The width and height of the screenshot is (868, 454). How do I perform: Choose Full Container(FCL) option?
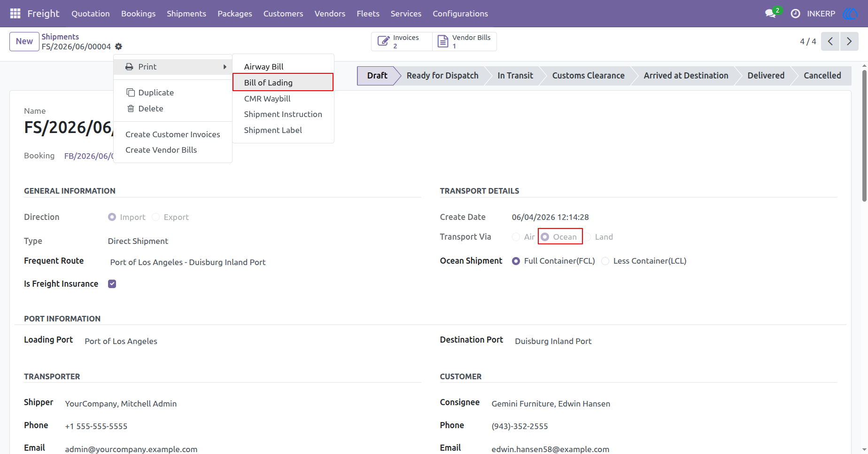point(516,261)
